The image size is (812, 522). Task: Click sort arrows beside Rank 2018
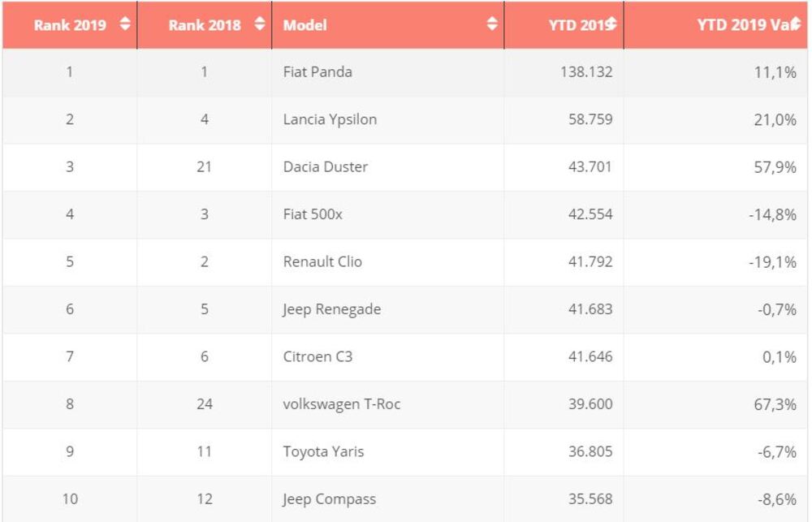pos(259,24)
